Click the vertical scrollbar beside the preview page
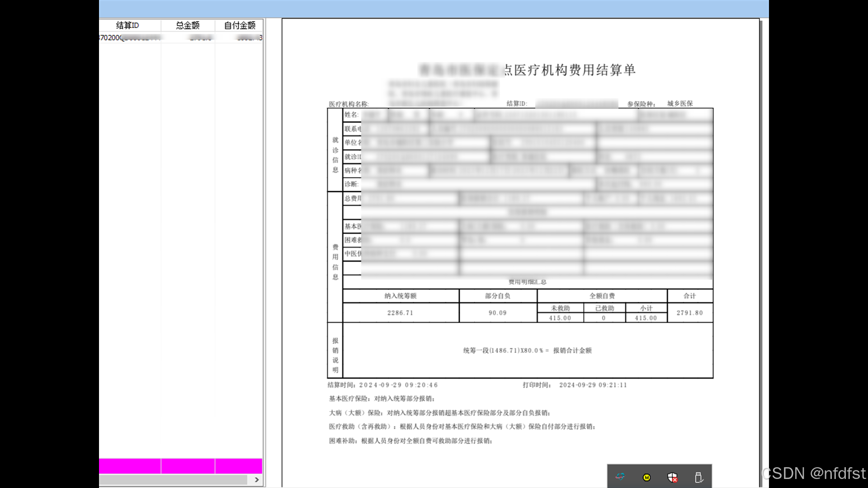This screenshot has width=868, height=488. (761, 244)
